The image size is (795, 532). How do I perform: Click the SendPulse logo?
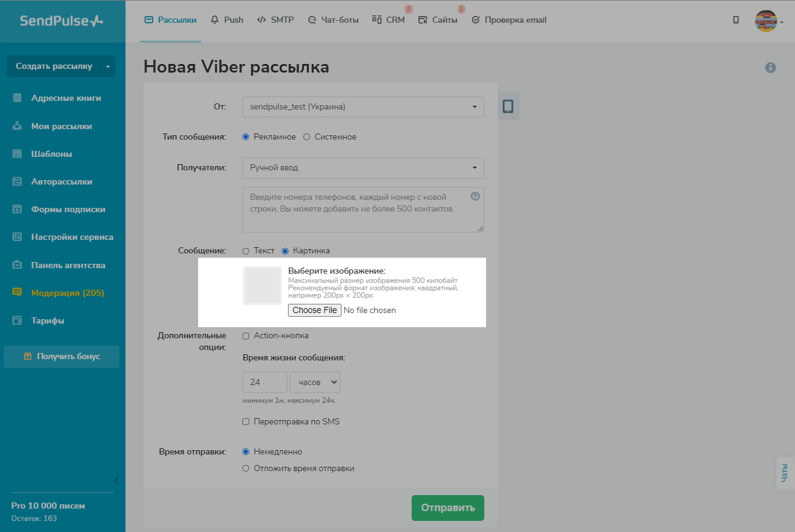62,21
